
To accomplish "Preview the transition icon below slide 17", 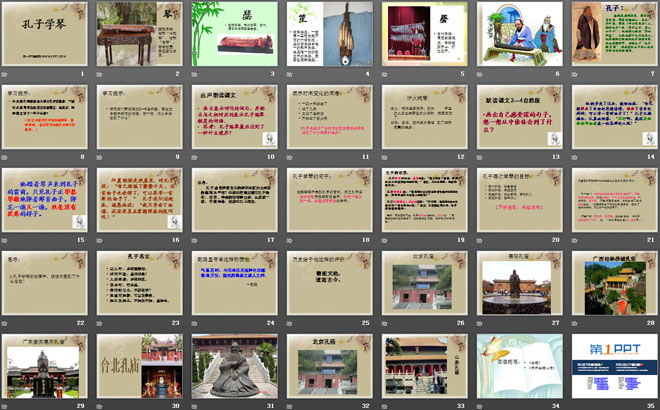I will click(x=195, y=240).
